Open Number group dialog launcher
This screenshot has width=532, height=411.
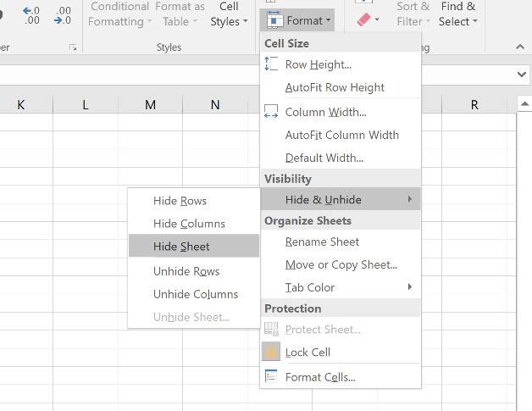[x=73, y=47]
